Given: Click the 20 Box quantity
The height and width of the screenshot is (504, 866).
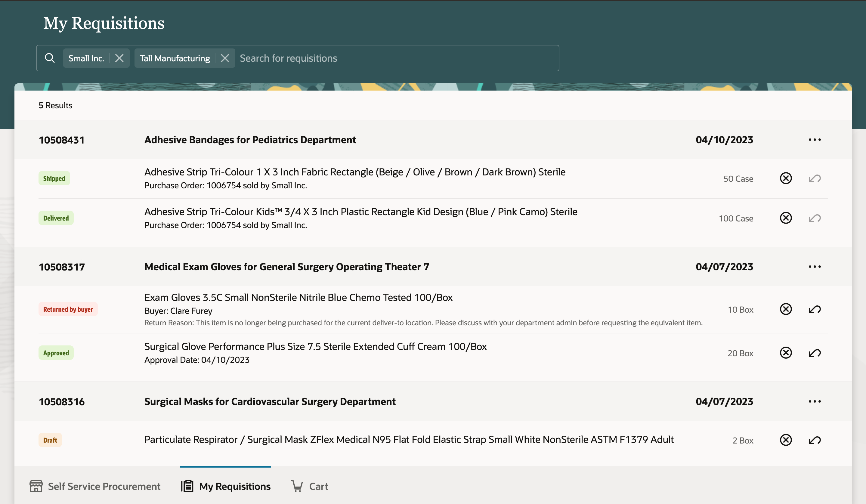Looking at the screenshot, I should pyautogui.click(x=740, y=353).
